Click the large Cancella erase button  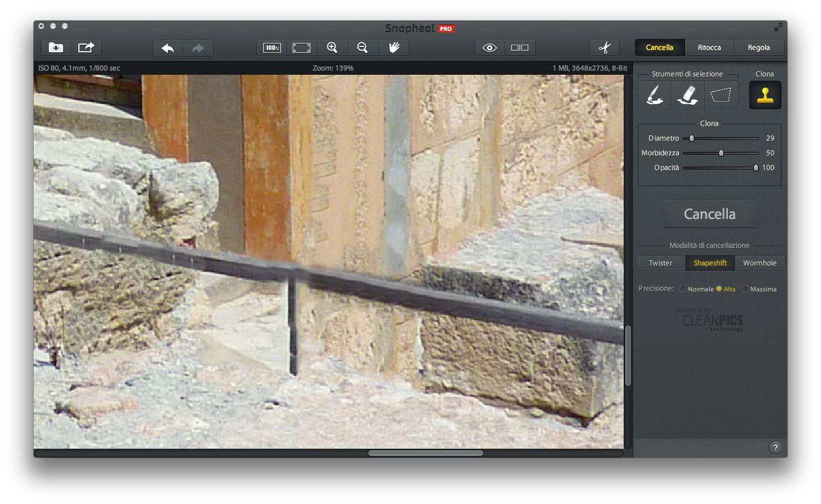(x=710, y=214)
